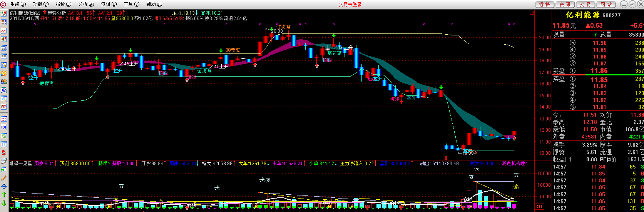Click the 亿利能源(日线) chart title
Image resolution: width=644 pixels, height=212 pixels.
25,13
